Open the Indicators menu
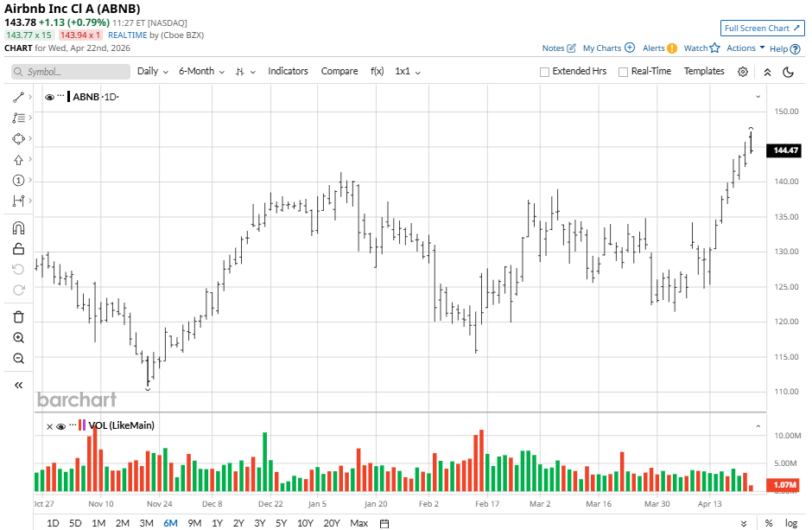This screenshot has width=812, height=530. point(288,72)
